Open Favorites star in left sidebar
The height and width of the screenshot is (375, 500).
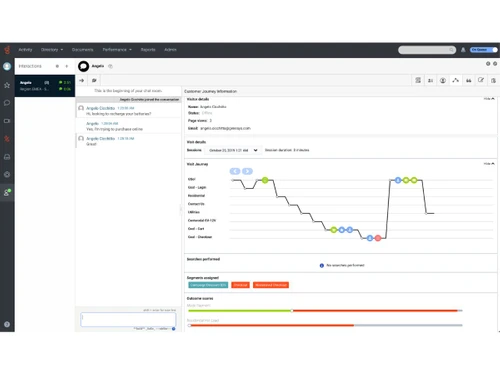(7, 85)
